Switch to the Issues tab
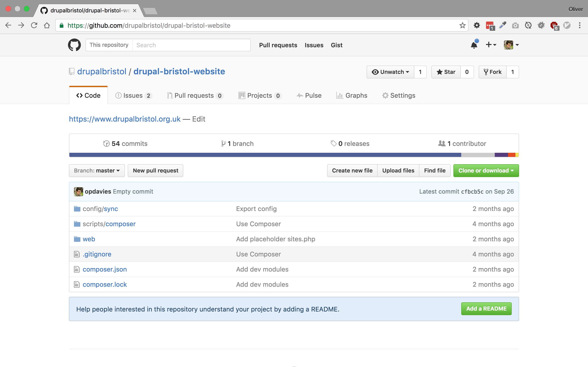Viewport: 588px width, 367px height. pyautogui.click(x=133, y=96)
